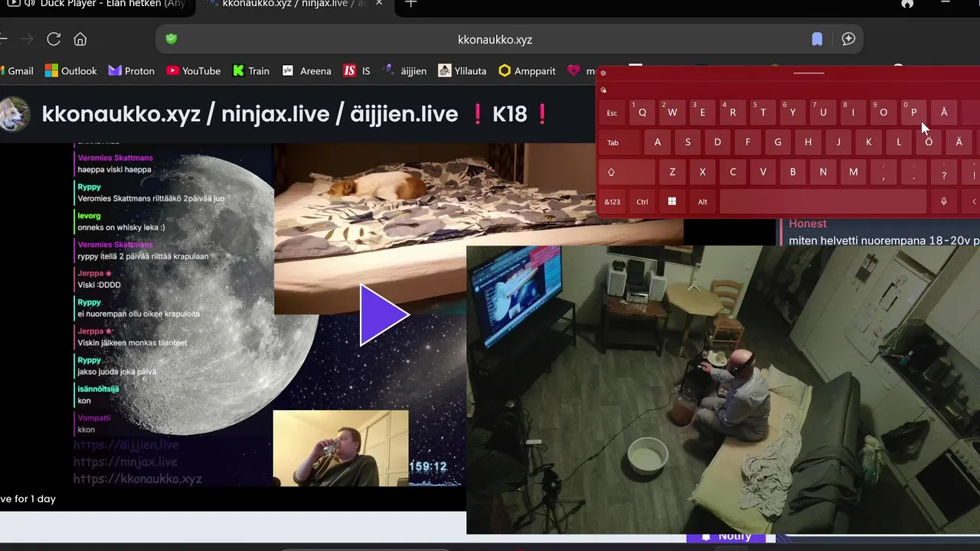Tap the P key

pyautogui.click(x=913, y=112)
